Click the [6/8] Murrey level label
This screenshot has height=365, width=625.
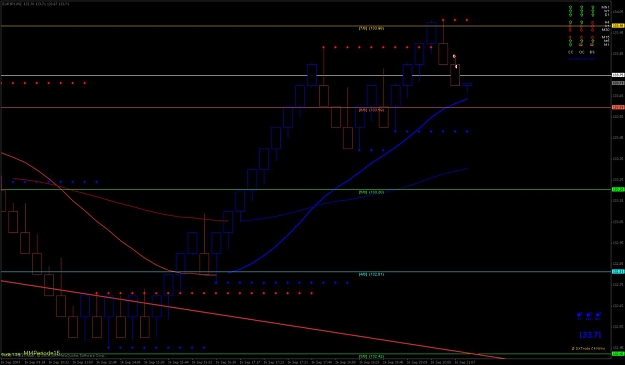pos(371,110)
